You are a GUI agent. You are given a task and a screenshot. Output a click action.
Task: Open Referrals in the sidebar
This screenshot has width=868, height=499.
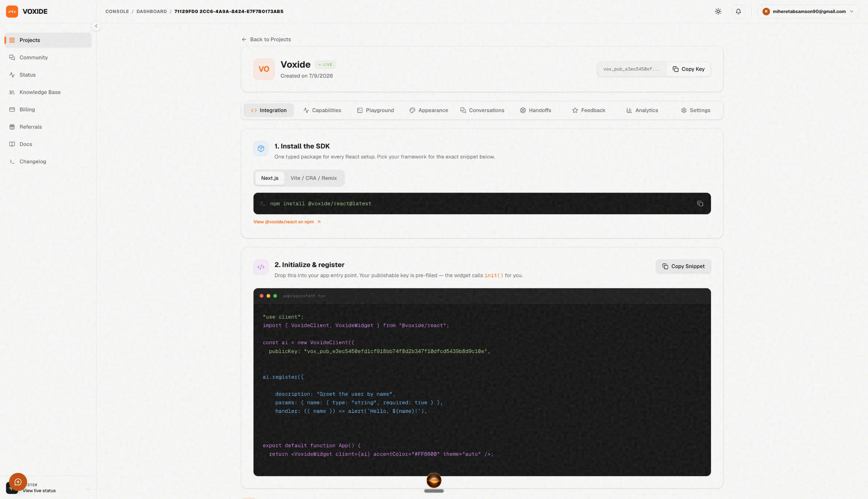[48, 127]
